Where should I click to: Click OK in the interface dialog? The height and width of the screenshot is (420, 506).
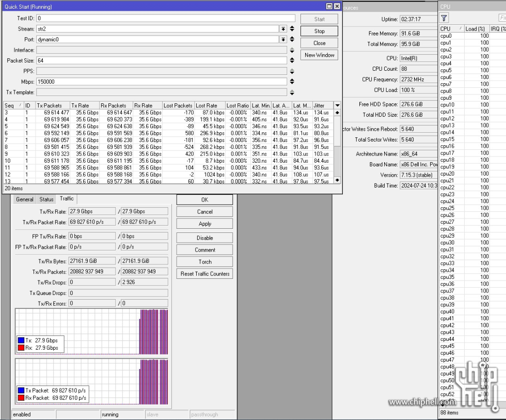[x=204, y=200]
